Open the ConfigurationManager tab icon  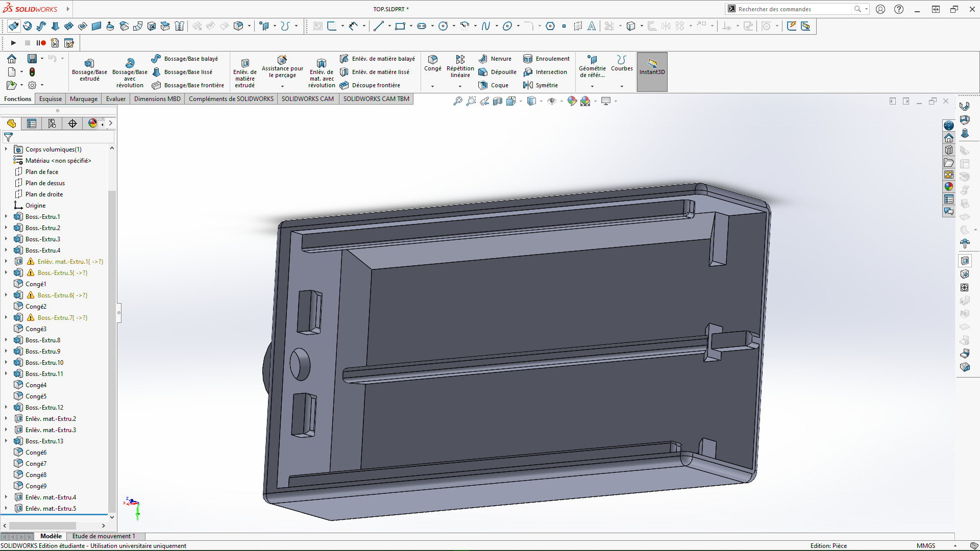(52, 123)
